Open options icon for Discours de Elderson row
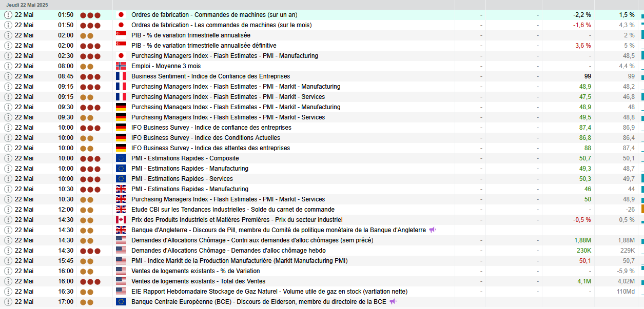 tap(8, 302)
